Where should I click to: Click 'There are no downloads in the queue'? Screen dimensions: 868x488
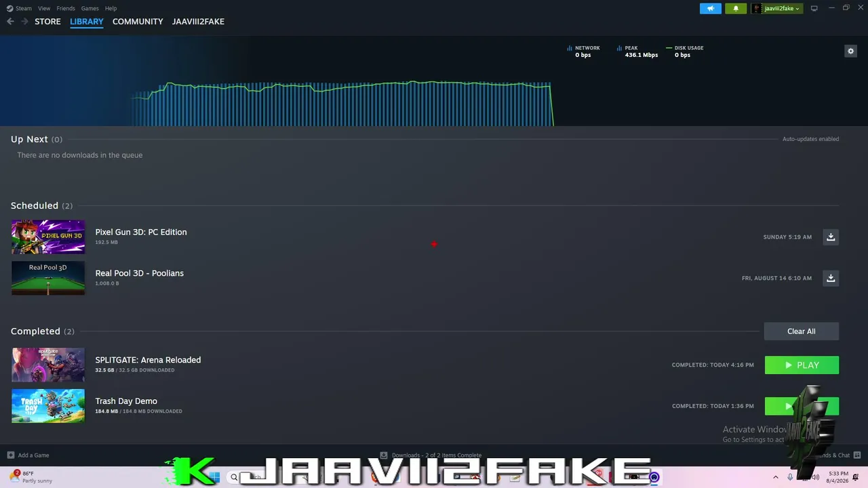(x=80, y=155)
